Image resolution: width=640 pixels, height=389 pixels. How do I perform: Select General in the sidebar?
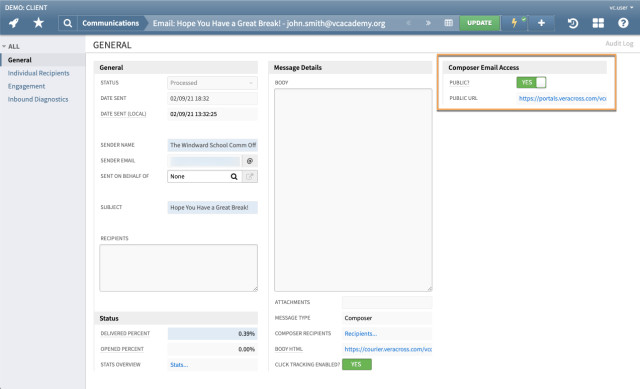(20, 60)
